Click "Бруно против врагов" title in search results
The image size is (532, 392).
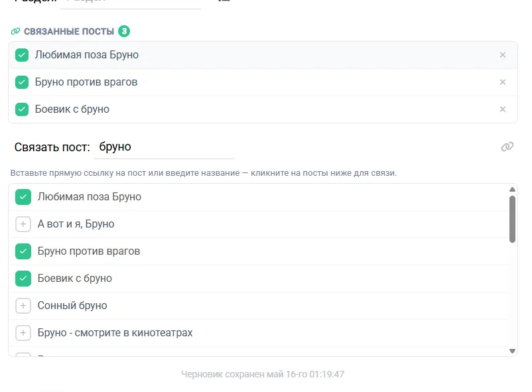(x=89, y=251)
